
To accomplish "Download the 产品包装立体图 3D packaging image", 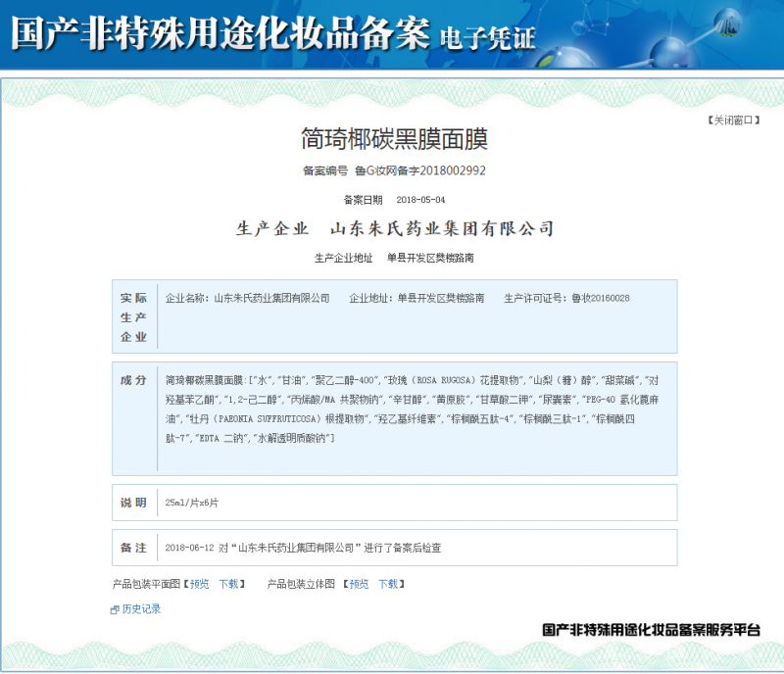I will 388,584.
